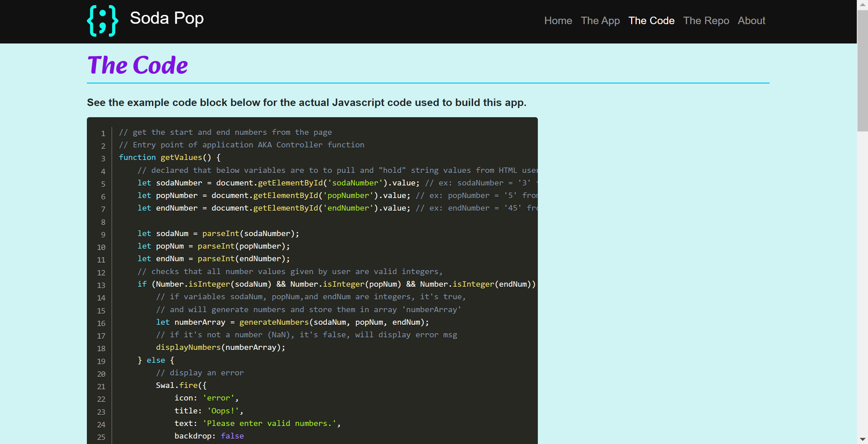
Task: Click comment 'if it's not a number (NaN)'
Action: 306,335
